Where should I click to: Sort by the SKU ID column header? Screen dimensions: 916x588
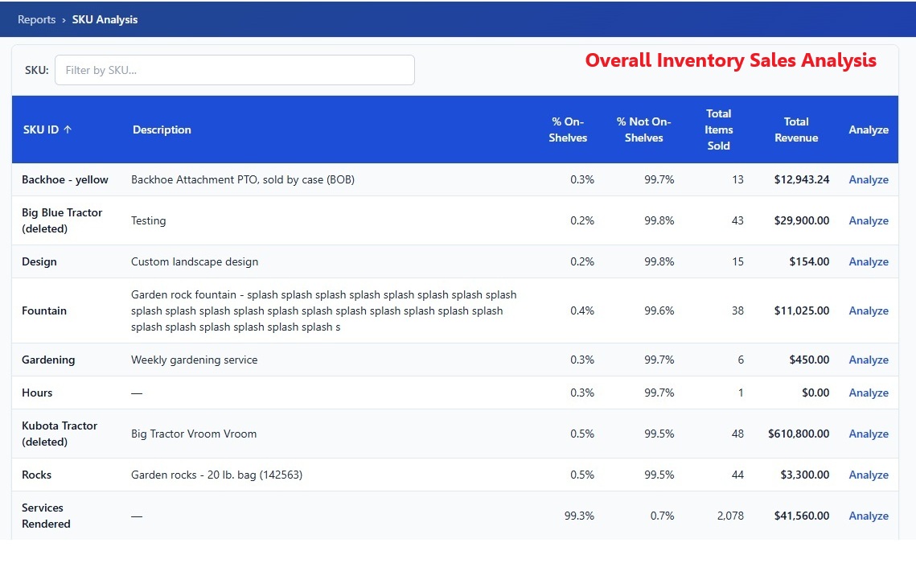point(41,130)
